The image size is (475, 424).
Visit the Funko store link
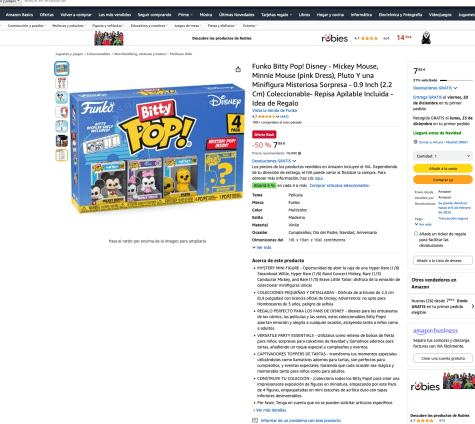(274, 110)
